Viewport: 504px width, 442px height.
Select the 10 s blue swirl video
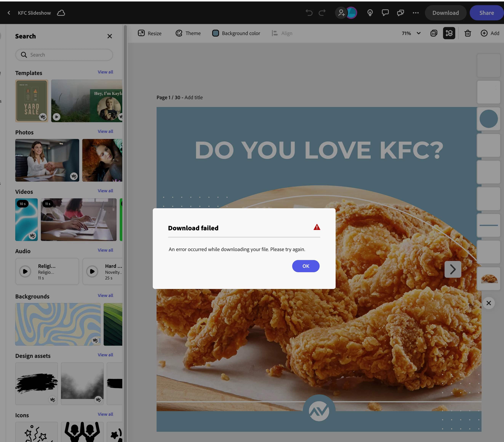click(x=27, y=219)
